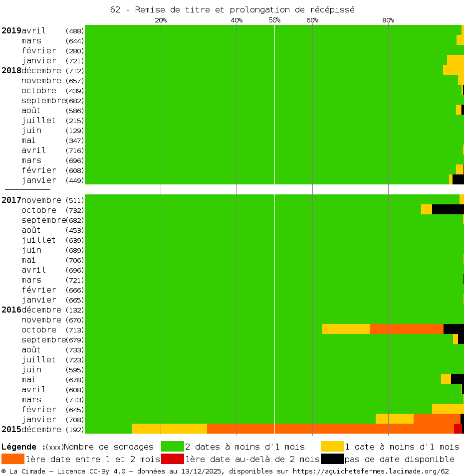
Task: Select the 2019 avril (488) row label
Action: point(42,30)
